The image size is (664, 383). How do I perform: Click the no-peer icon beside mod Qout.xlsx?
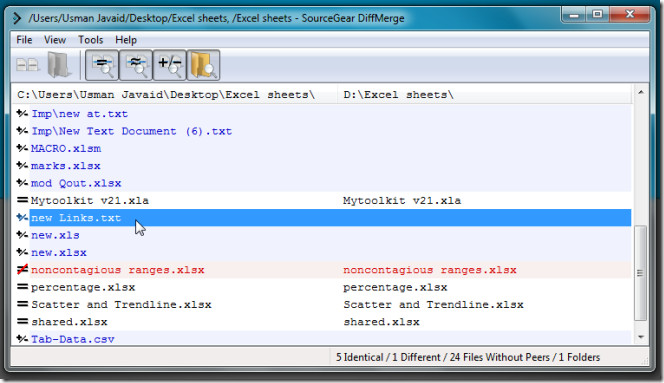point(22,183)
